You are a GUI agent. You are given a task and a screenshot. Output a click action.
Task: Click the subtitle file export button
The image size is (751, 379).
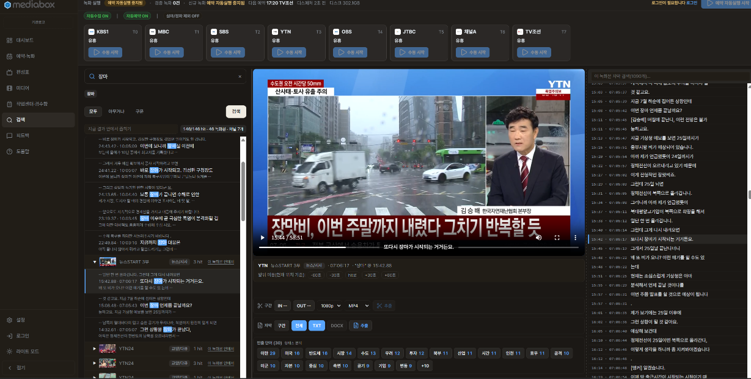click(x=361, y=326)
